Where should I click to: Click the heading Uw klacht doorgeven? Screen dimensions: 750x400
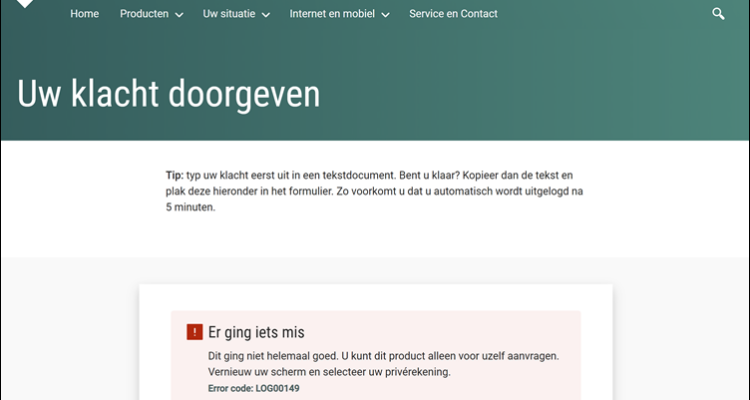(x=168, y=94)
